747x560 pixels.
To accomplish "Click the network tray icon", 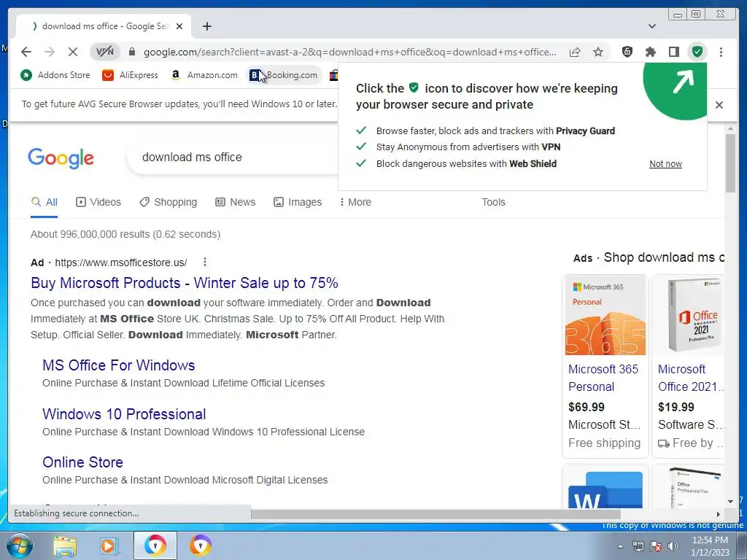I will [x=638, y=546].
